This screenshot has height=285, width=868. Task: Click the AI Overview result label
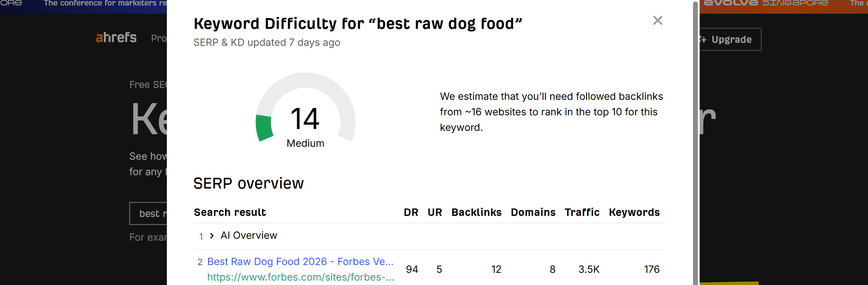249,235
